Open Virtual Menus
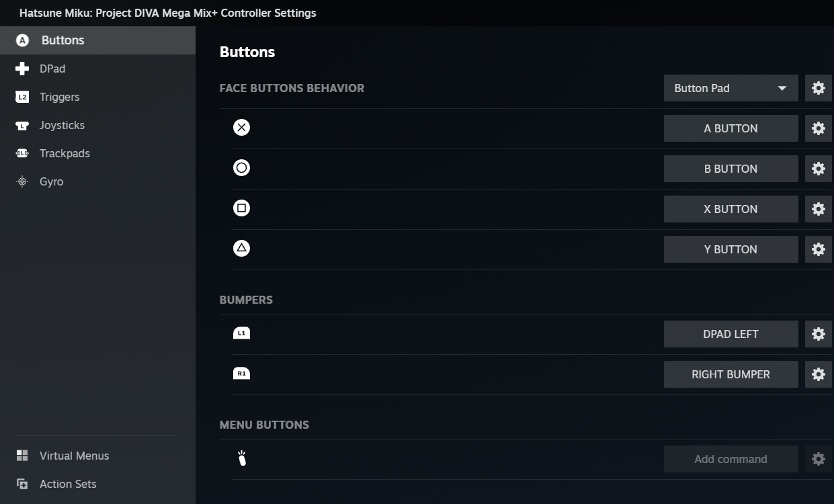Viewport: 834px width, 504px height. pyautogui.click(x=74, y=456)
